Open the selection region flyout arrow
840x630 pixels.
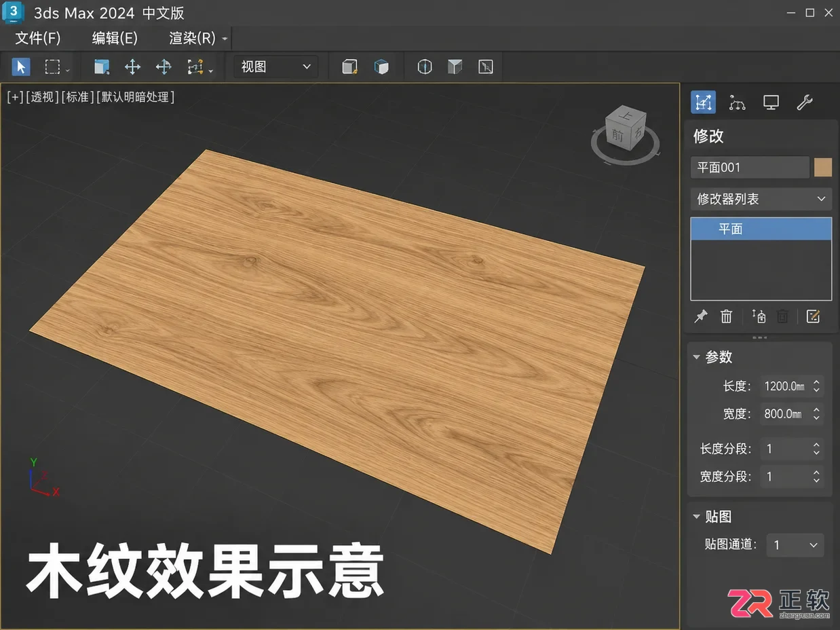click(x=67, y=71)
